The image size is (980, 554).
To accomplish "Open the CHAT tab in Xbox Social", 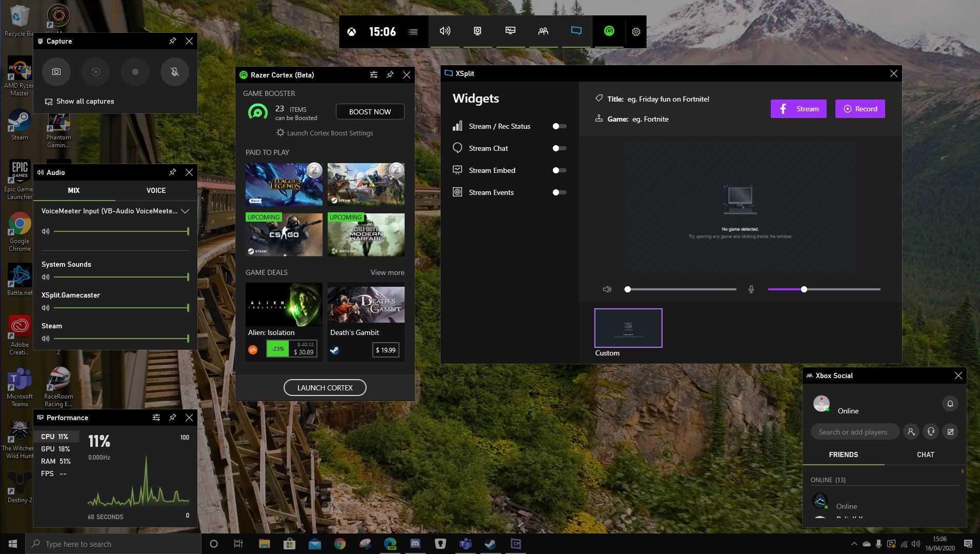I will (925, 454).
